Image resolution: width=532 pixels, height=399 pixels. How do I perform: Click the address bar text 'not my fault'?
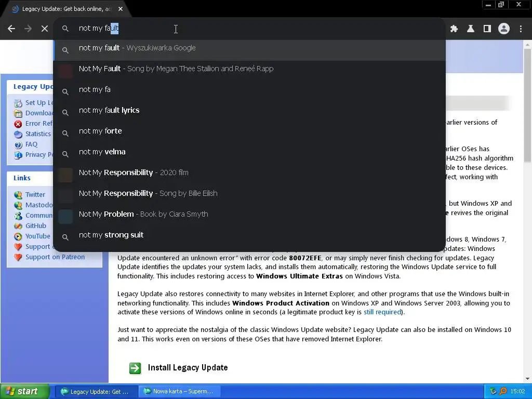98,28
